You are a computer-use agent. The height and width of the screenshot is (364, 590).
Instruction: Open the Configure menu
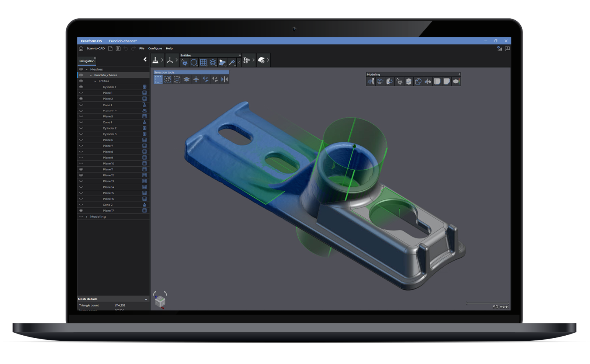[x=155, y=49]
